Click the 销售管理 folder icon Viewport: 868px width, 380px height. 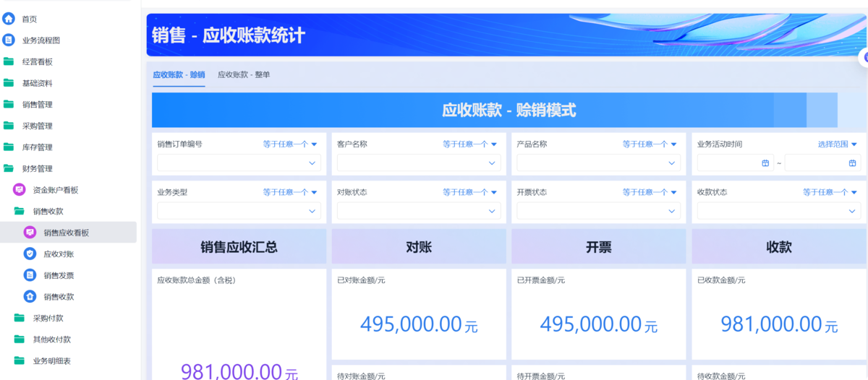tap(9, 104)
